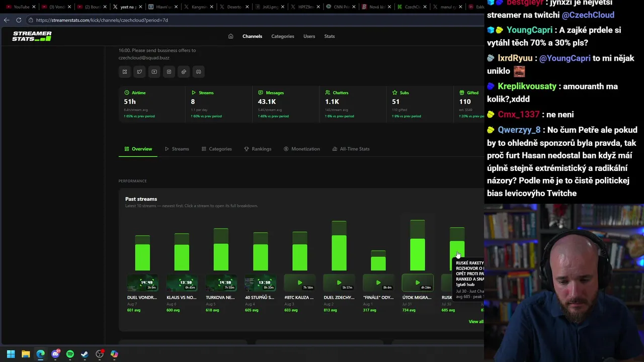Open 40 STUPŇŮ S... stream thumbnail

260,283
